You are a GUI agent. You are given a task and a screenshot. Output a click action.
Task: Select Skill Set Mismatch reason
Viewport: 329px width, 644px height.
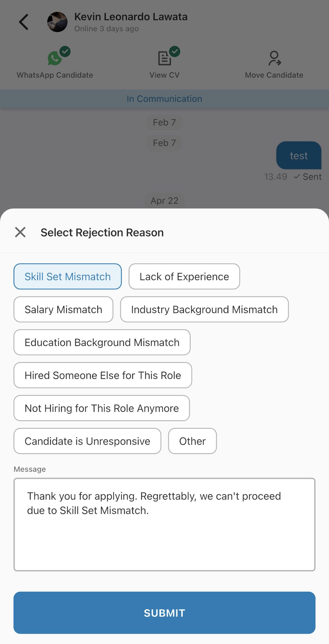coord(68,277)
